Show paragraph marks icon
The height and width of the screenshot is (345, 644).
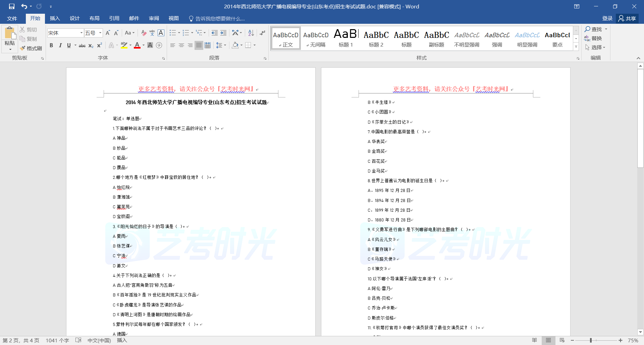pyautogui.click(x=262, y=33)
